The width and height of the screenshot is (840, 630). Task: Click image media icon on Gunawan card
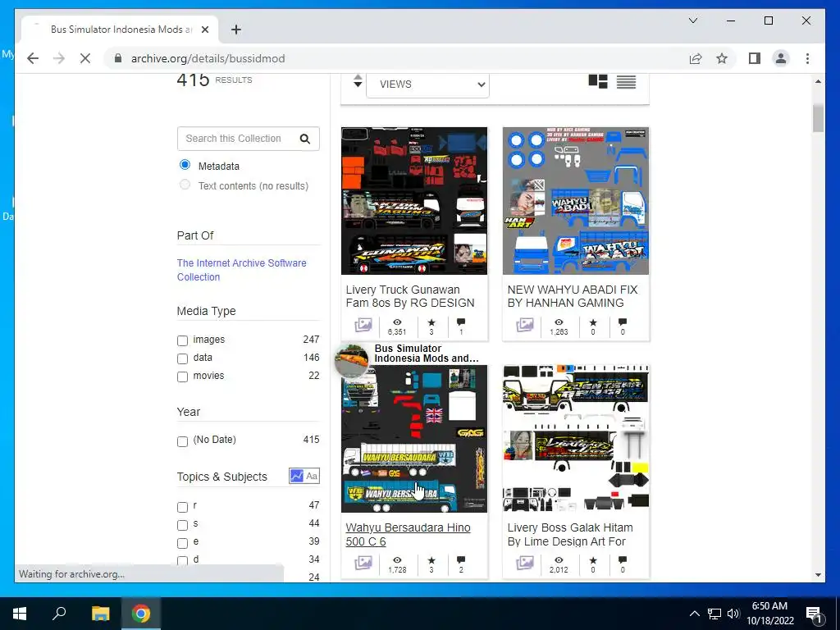point(363,325)
